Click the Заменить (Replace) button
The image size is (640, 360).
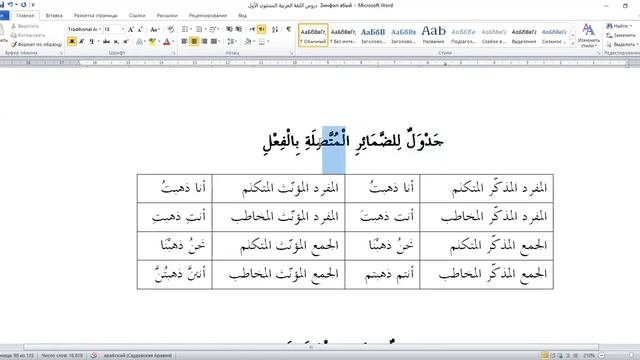pyautogui.click(x=620, y=35)
